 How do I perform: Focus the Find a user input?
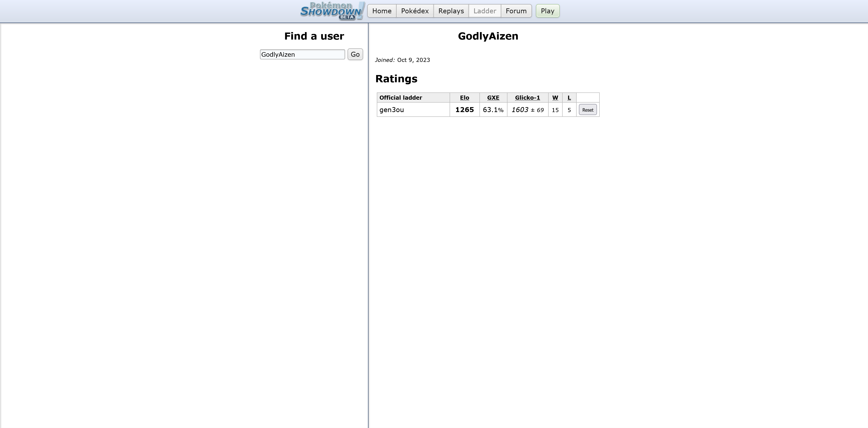[302, 54]
